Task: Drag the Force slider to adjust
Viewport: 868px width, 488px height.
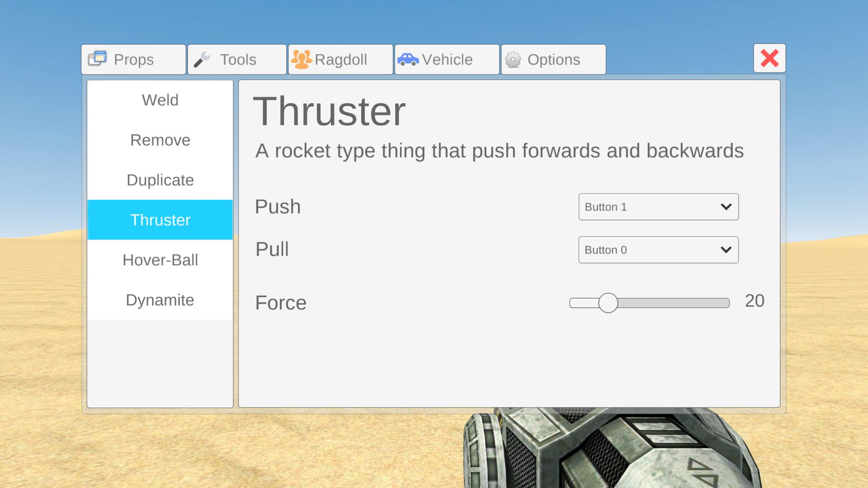Action: (x=608, y=303)
